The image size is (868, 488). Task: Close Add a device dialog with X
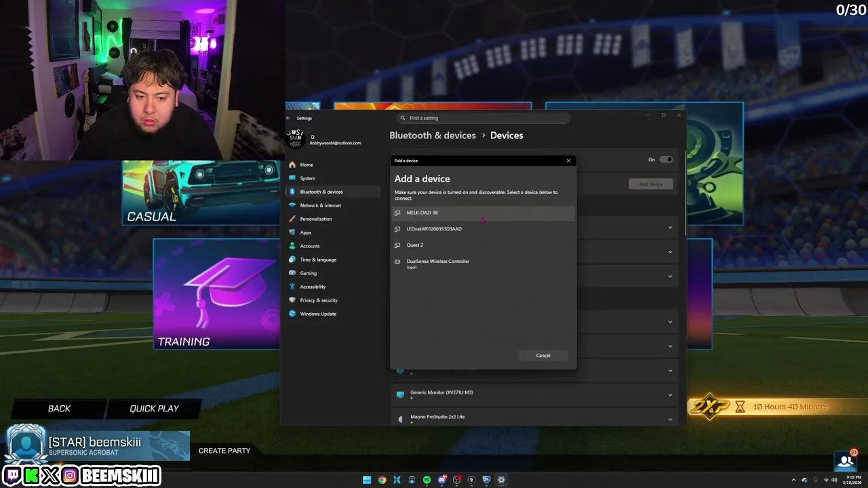(x=568, y=161)
